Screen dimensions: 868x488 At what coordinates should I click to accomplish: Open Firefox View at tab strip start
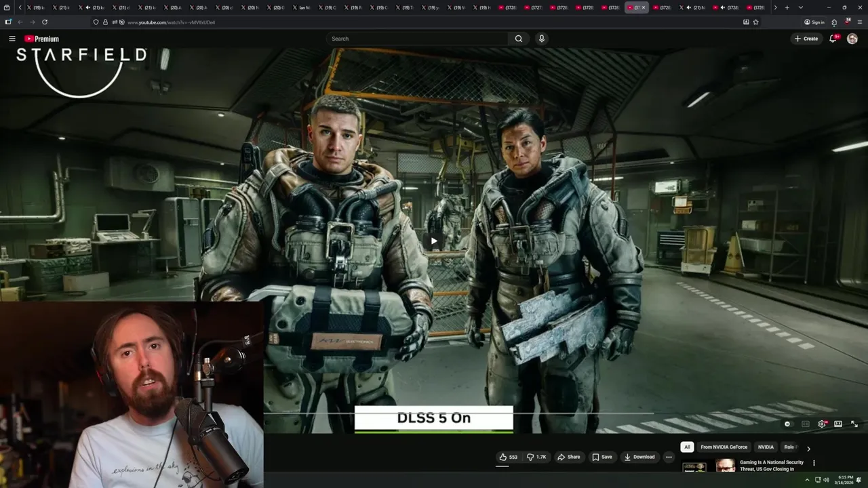8,7
